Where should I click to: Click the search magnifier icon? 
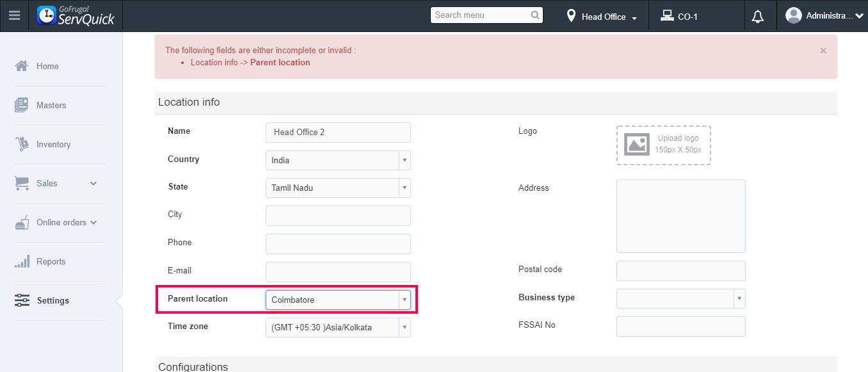pyautogui.click(x=535, y=15)
